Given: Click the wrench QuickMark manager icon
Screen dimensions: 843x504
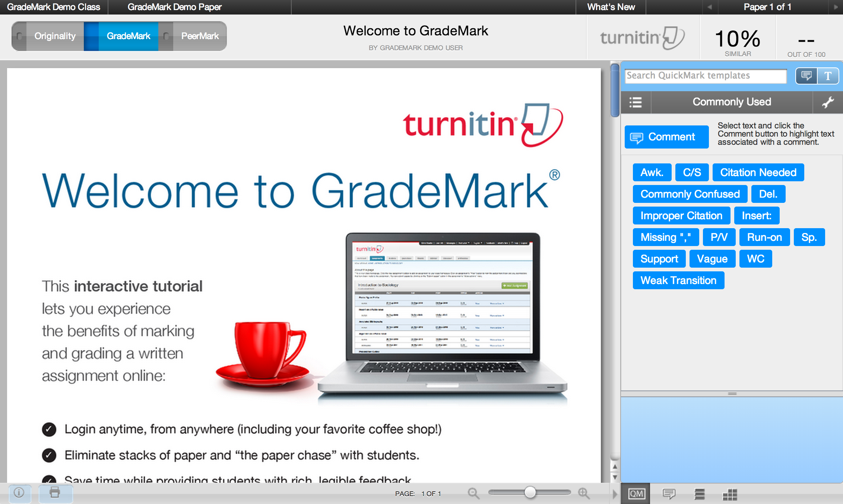Looking at the screenshot, I should tap(828, 102).
